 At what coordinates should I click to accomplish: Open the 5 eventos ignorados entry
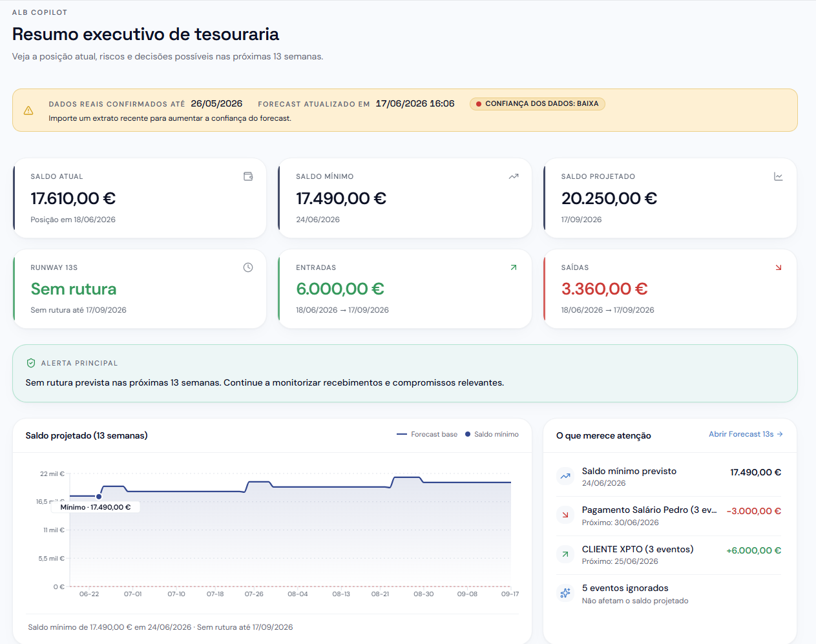pyautogui.click(x=669, y=594)
